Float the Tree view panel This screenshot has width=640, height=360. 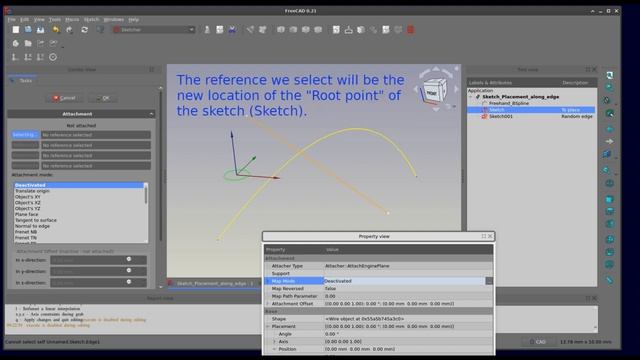click(x=588, y=69)
